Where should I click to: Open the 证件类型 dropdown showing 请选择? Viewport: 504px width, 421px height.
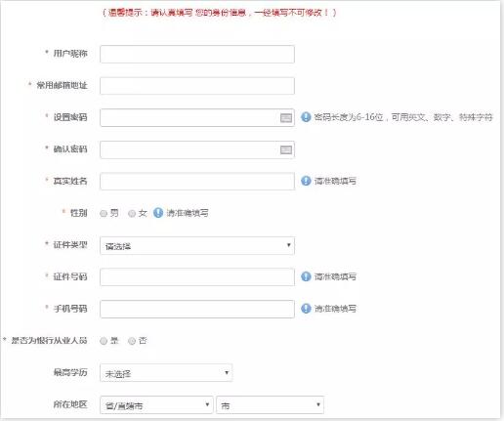197,246
